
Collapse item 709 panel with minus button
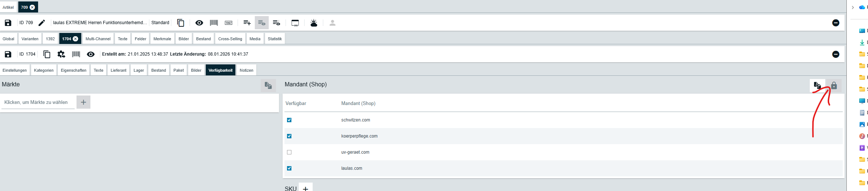(836, 23)
